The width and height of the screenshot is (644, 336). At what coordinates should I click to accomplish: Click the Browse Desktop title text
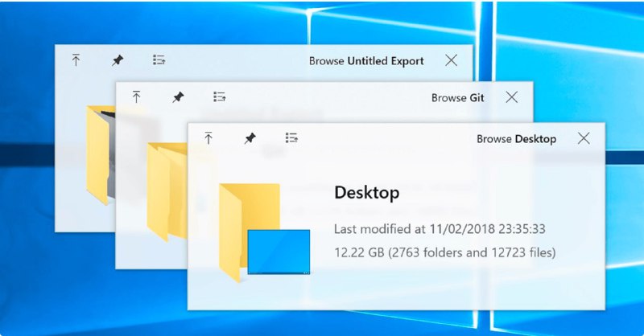(516, 139)
